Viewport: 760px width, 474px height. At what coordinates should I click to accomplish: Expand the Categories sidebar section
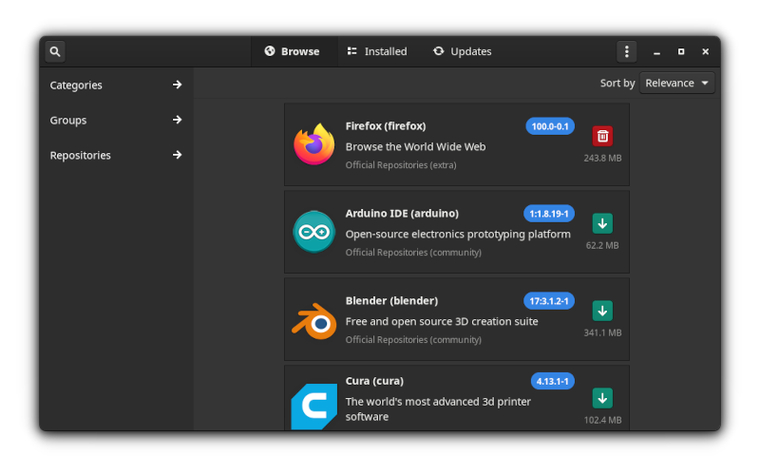116,85
